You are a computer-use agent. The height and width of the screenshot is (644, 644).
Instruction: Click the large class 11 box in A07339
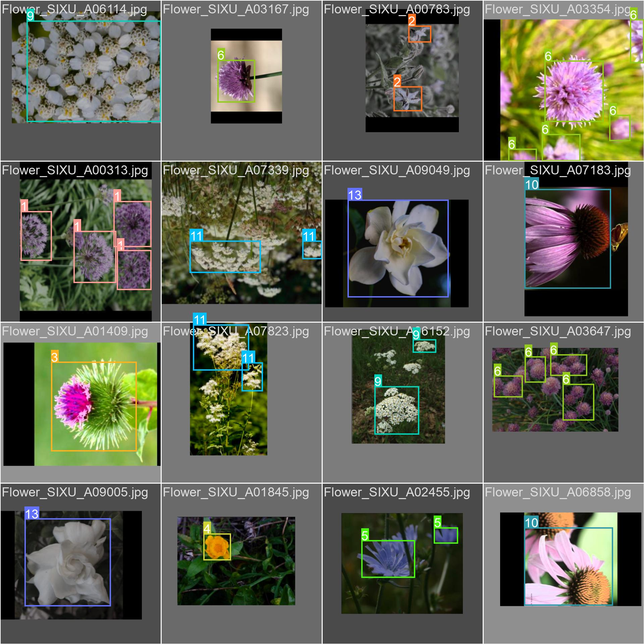point(225,257)
